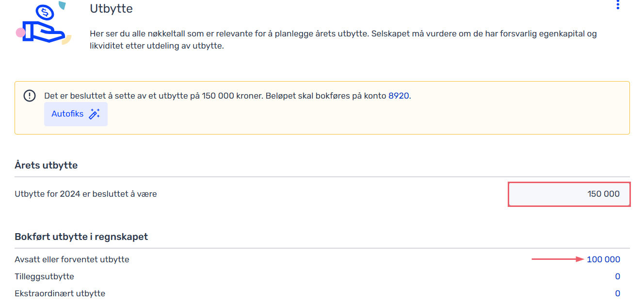Open the Ekstraordinært utbytte 0 value link
Image resolution: width=644 pixels, height=306 pixels.
pyautogui.click(x=618, y=293)
